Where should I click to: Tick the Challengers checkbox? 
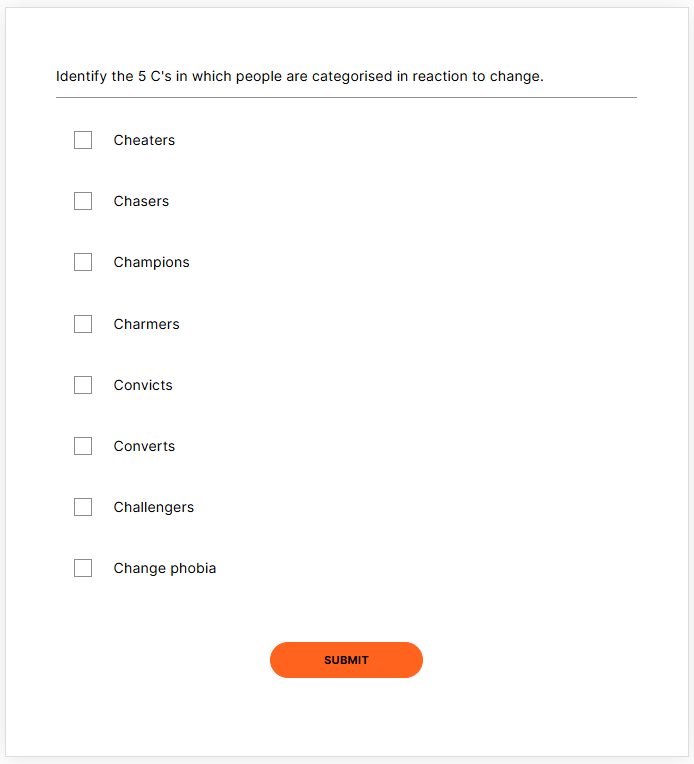pos(83,507)
